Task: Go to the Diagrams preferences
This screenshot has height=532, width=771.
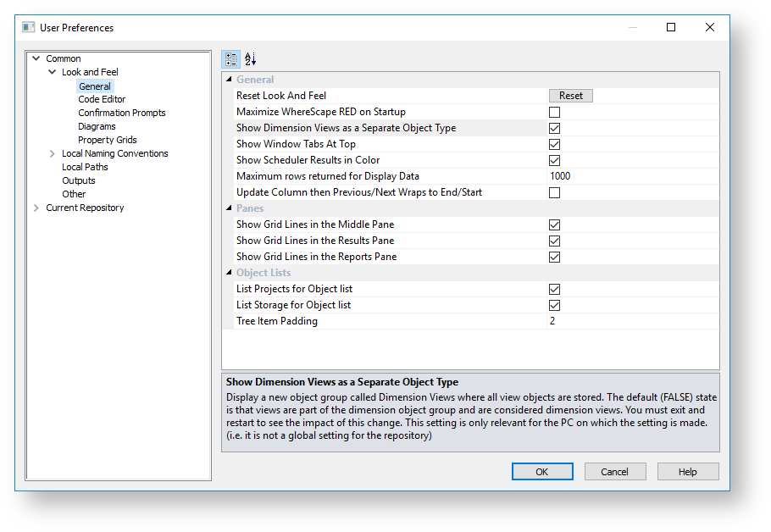Action: (97, 126)
